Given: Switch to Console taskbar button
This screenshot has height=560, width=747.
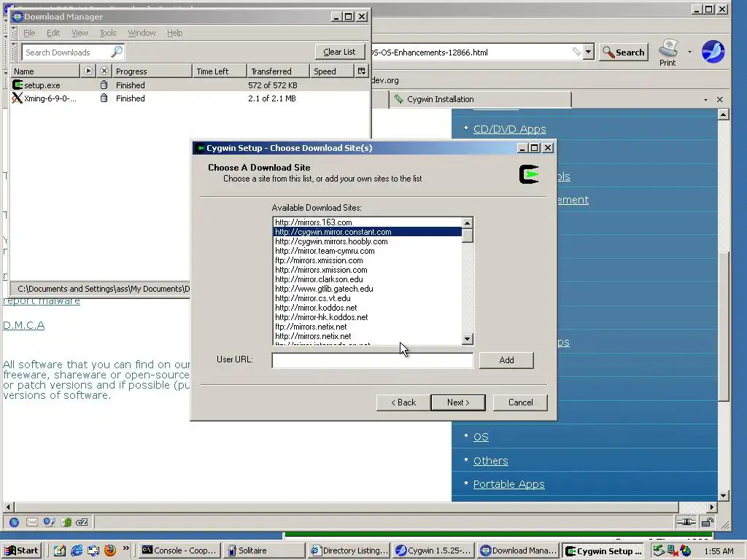Looking at the screenshot, I should 180,551.
